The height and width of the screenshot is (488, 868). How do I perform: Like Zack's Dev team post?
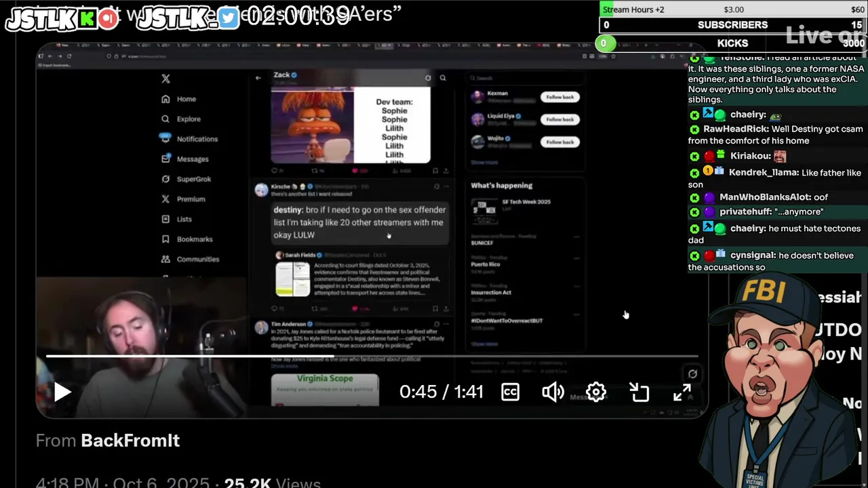click(354, 171)
